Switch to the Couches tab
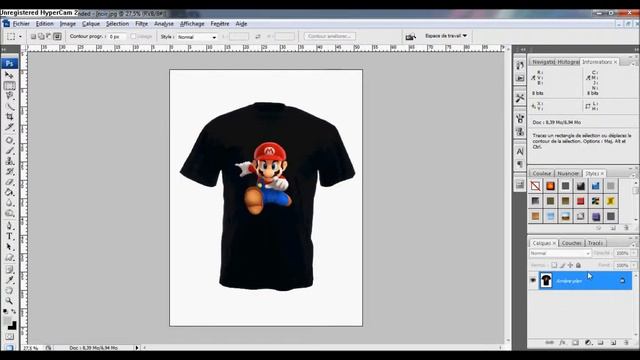This screenshot has width=640, height=360. (571, 243)
